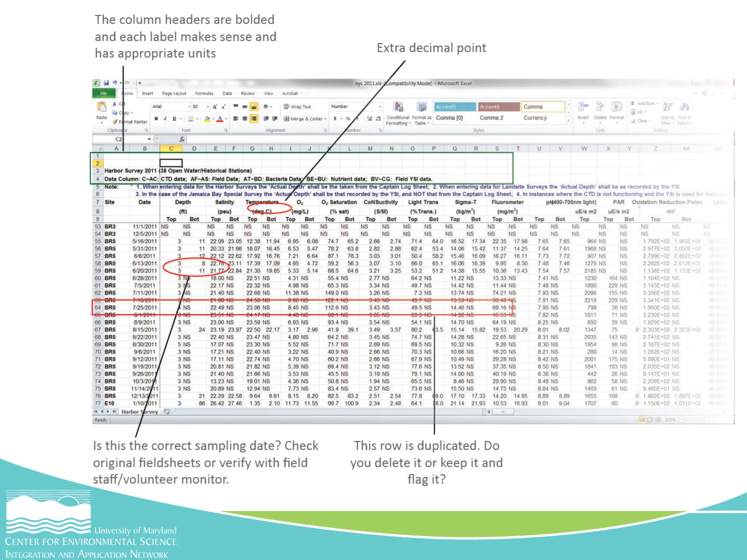The width and height of the screenshot is (747, 560).
Task: Click the Merge & Center button
Action: point(303,119)
